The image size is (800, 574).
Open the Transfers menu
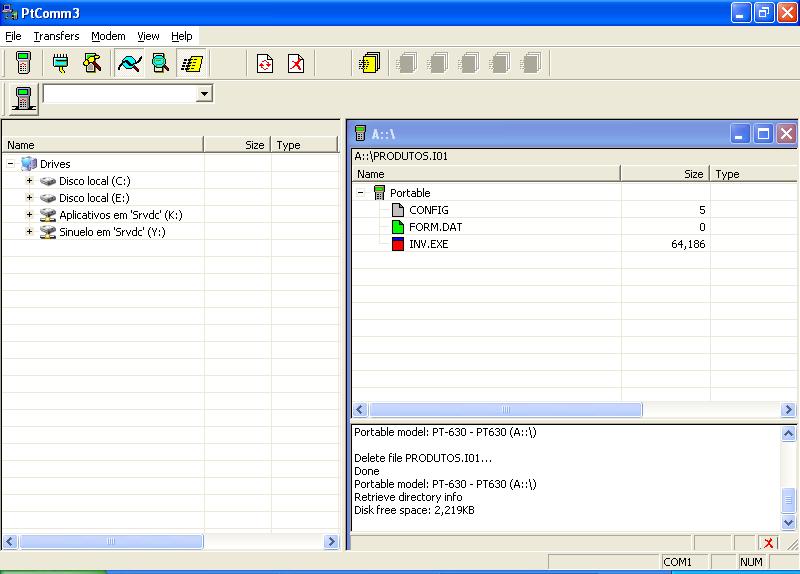click(56, 36)
